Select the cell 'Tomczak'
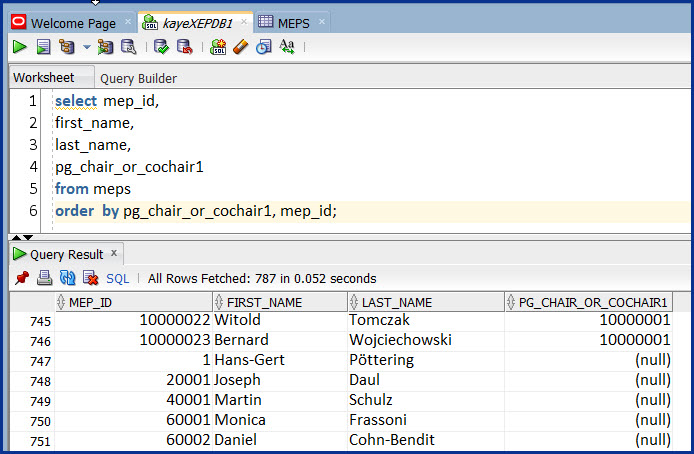This screenshot has height=454, width=694. point(426,320)
